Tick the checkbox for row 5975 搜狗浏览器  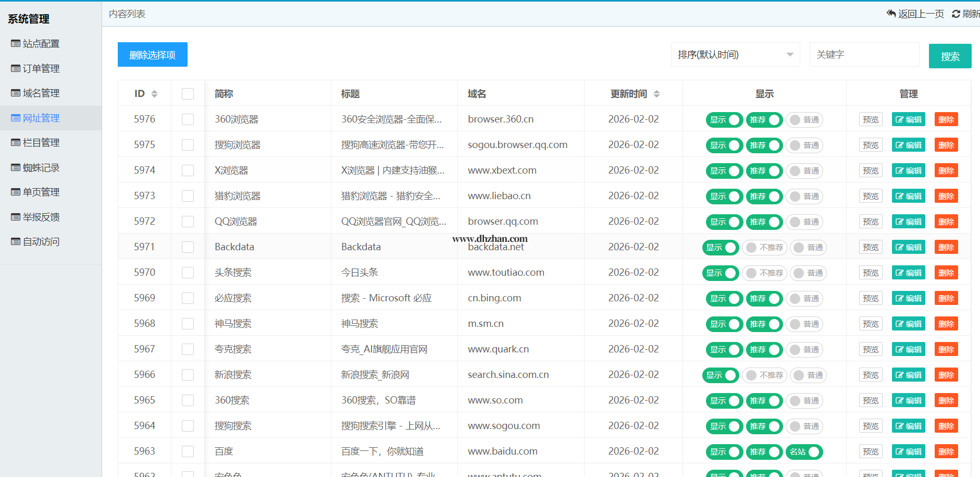188,145
